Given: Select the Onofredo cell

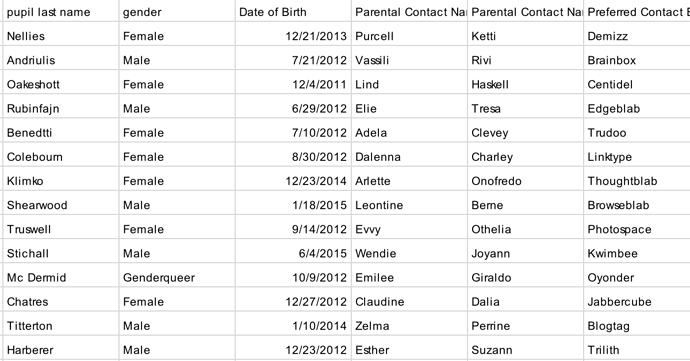Looking at the screenshot, I should tap(525, 181).
